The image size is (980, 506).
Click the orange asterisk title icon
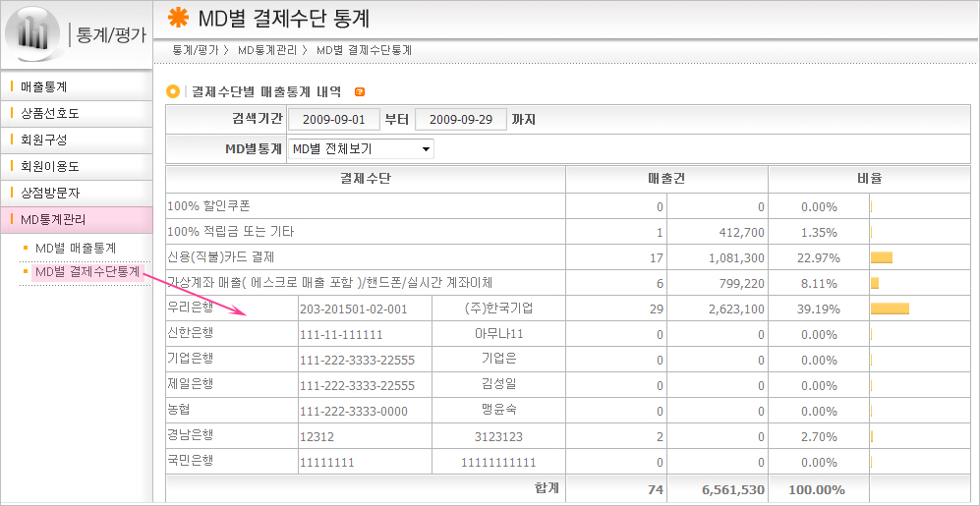[x=178, y=17]
